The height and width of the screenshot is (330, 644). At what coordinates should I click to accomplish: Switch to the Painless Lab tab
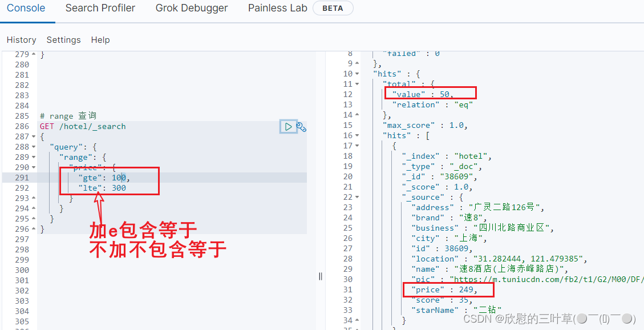277,8
